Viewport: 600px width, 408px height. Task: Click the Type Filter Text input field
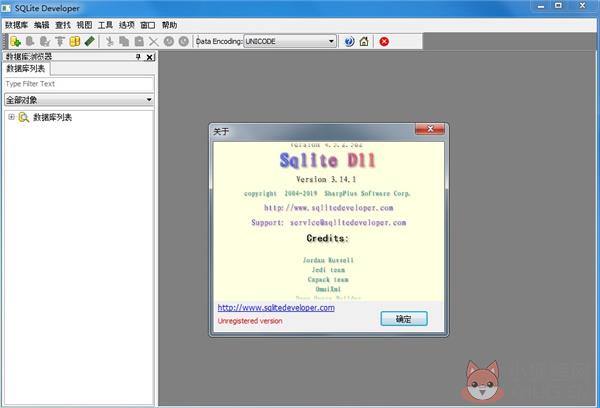pyautogui.click(x=79, y=84)
